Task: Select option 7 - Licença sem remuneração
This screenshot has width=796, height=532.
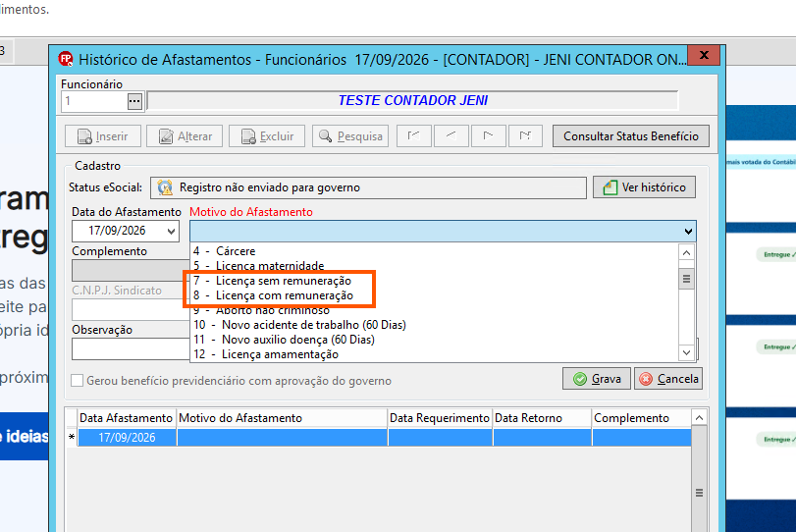Action: coord(435,280)
